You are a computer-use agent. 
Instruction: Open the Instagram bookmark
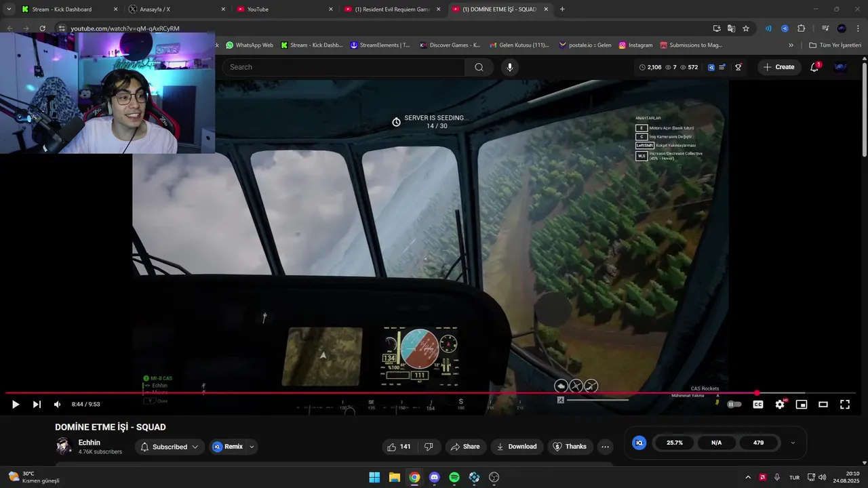(635, 45)
